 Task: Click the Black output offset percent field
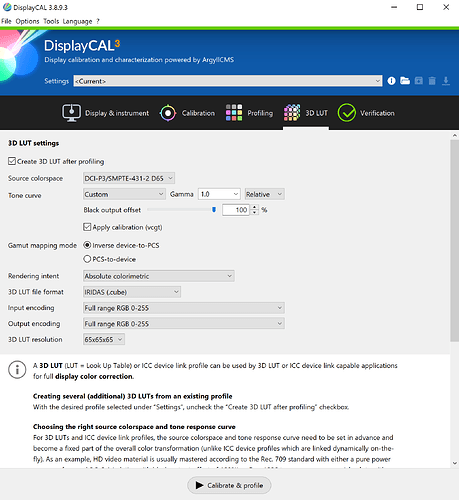236,210
